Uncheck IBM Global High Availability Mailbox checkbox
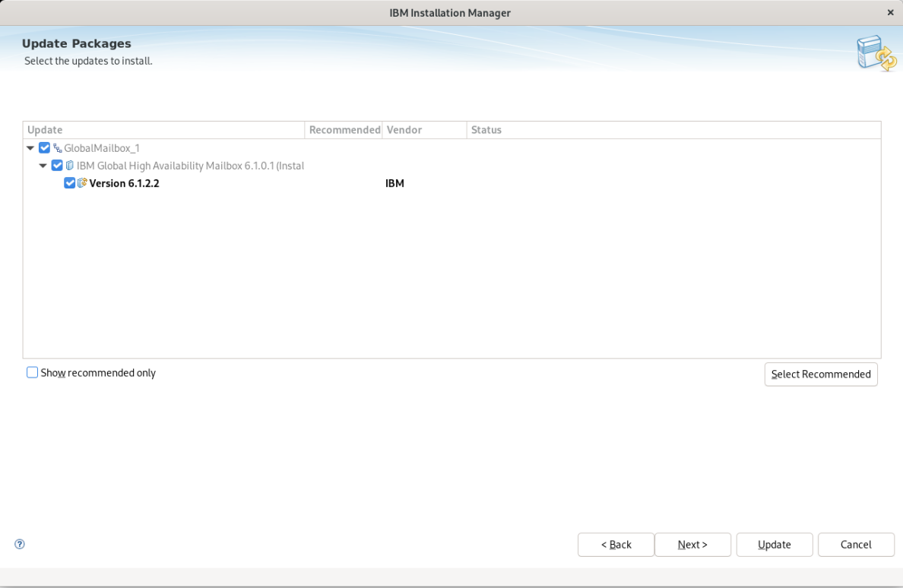Viewport: 903px width, 588px height. pyautogui.click(x=57, y=166)
